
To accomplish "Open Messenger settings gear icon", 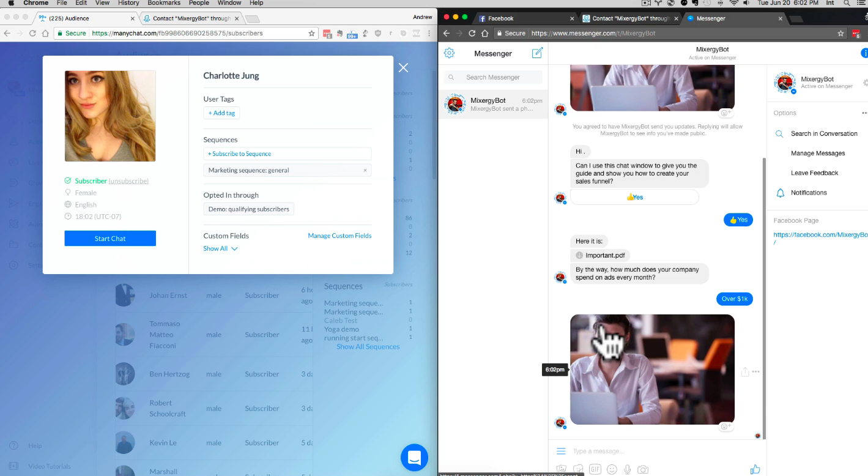I will click(449, 53).
